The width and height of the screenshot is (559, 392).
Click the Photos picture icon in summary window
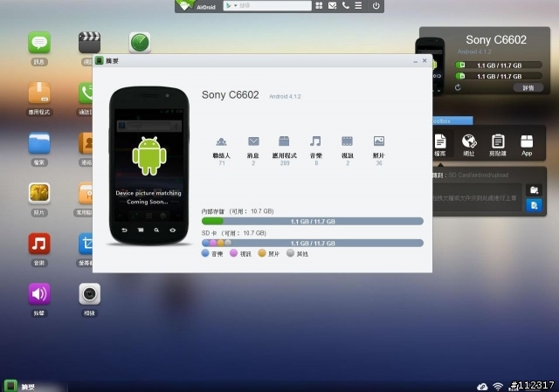tap(379, 141)
